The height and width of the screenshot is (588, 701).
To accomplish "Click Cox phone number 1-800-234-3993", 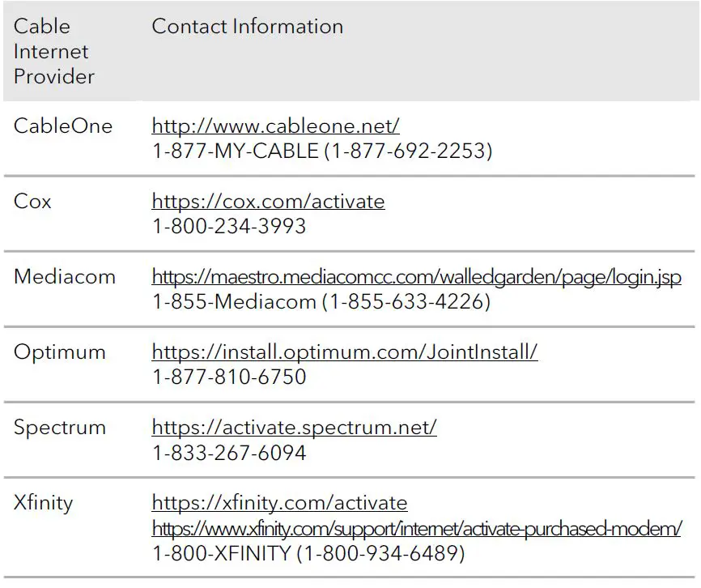I will pyautogui.click(x=229, y=226).
